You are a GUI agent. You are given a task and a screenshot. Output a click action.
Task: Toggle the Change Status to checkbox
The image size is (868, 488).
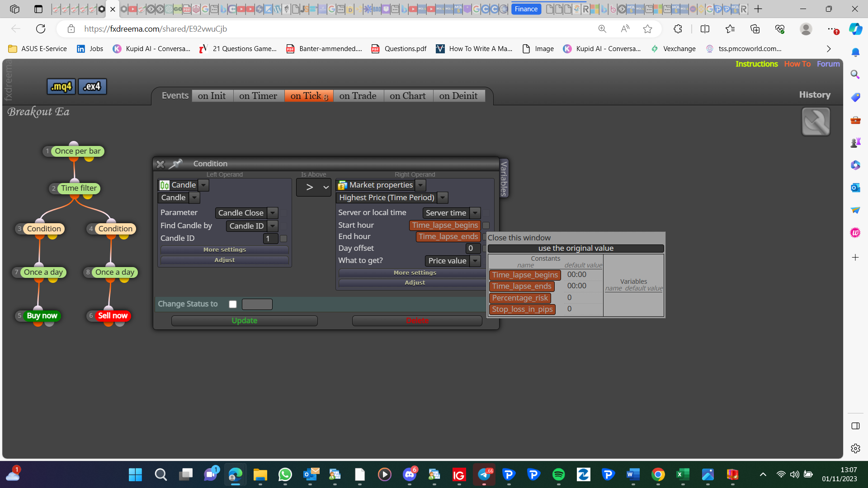click(233, 304)
